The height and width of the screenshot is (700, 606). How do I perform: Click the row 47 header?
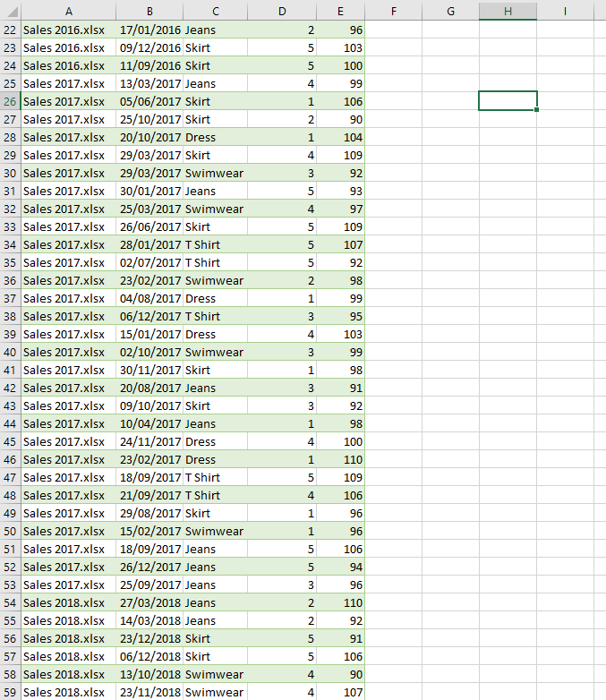pos(10,477)
